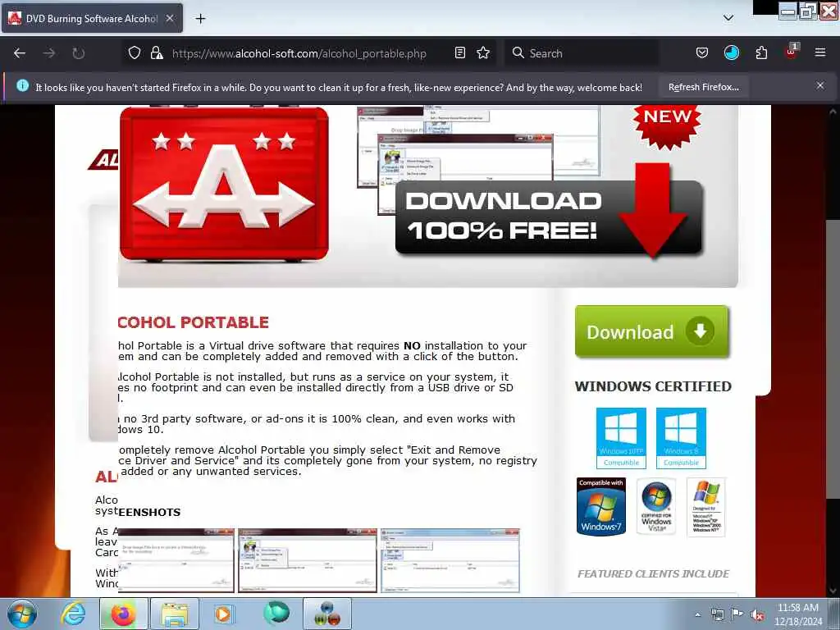Image resolution: width=840 pixels, height=630 pixels.
Task: Click the Windows 10 Compatible badge
Action: [x=621, y=438]
